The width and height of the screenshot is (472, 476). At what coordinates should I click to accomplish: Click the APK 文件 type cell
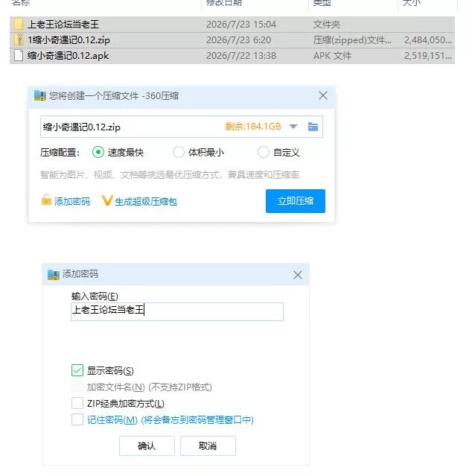tap(333, 56)
